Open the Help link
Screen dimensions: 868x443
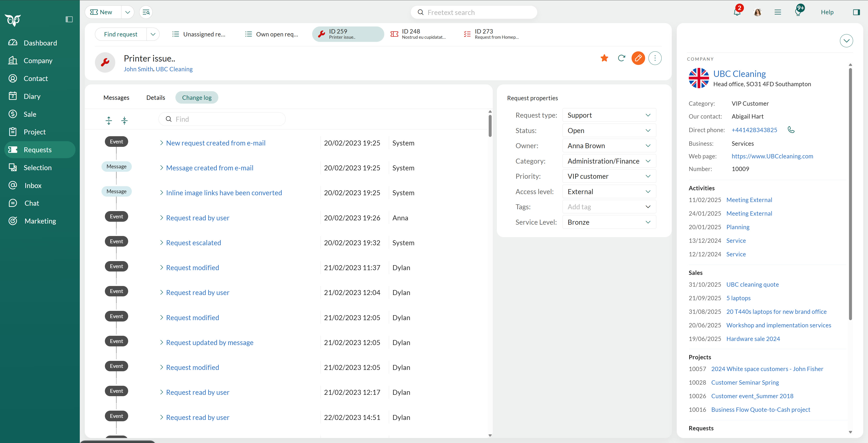coord(827,12)
